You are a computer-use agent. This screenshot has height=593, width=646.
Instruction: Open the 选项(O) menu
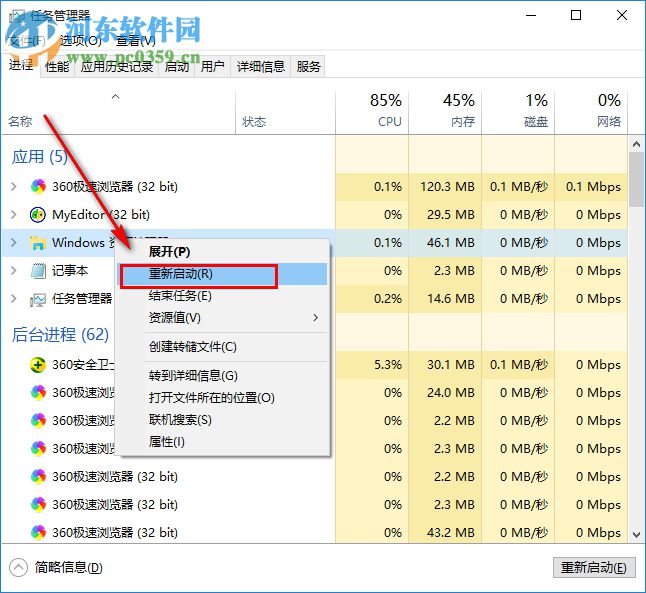pyautogui.click(x=80, y=41)
